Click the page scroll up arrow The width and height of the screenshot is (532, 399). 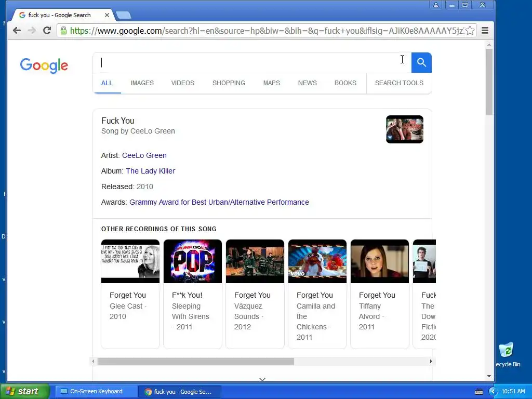pos(489,45)
